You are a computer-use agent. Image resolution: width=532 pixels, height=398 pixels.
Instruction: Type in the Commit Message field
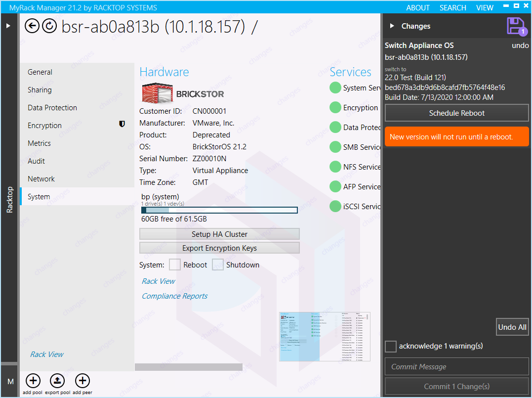(x=456, y=367)
